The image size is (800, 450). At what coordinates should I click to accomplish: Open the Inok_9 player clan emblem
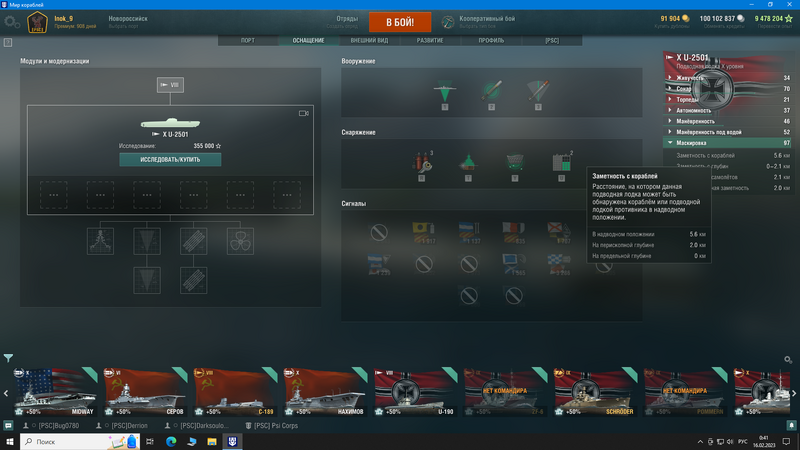click(x=37, y=22)
